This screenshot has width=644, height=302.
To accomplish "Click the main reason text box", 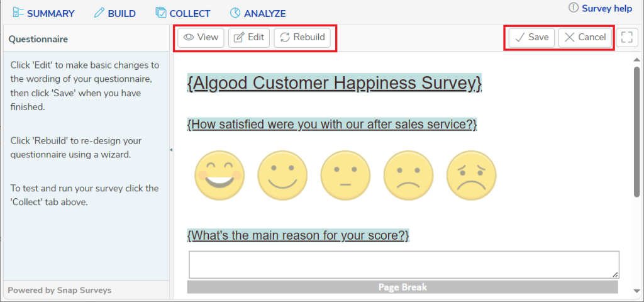I will pos(404,265).
